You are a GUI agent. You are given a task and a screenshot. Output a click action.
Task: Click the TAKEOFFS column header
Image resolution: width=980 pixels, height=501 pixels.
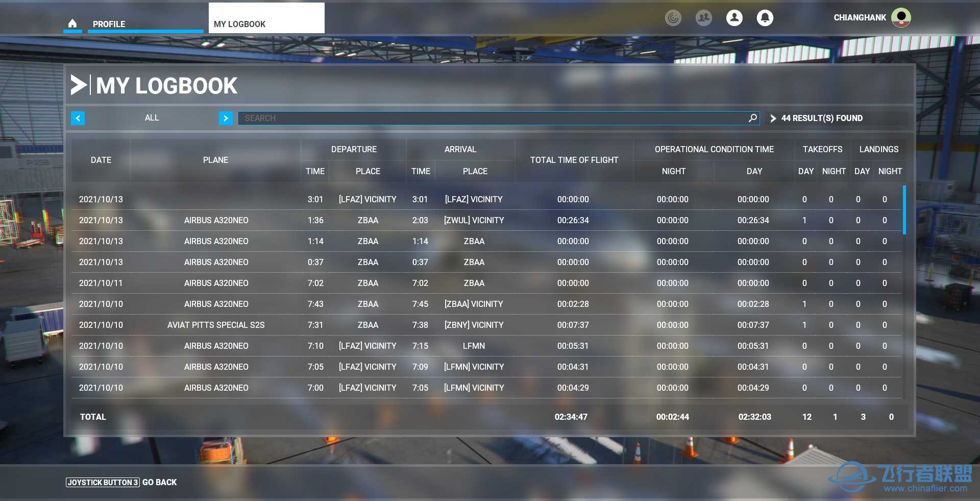pyautogui.click(x=822, y=149)
